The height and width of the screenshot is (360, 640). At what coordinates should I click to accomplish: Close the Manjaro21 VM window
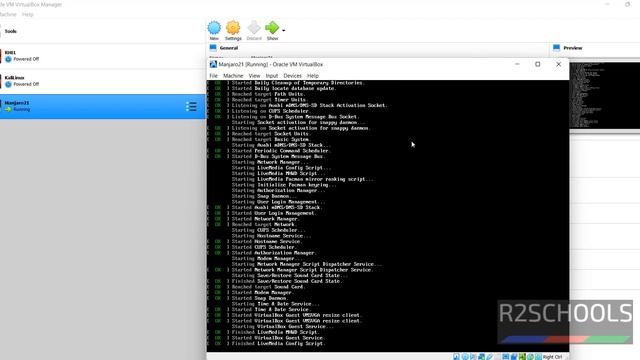[x=558, y=64]
